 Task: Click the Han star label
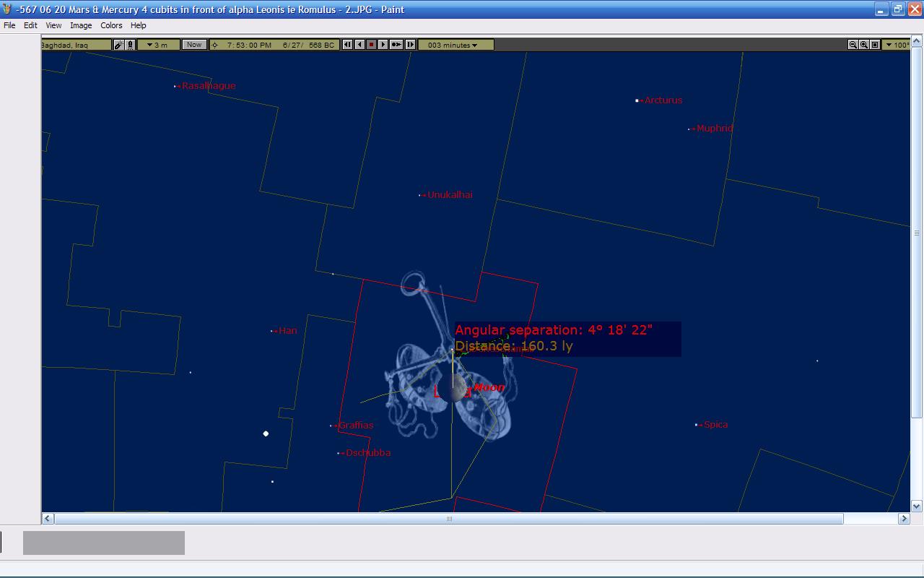(287, 331)
